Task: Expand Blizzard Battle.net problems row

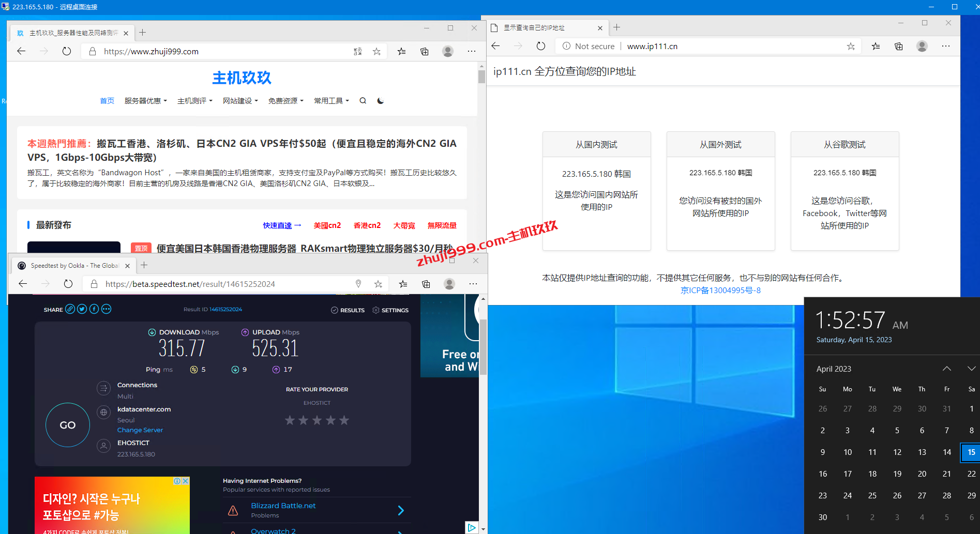Action: [x=401, y=510]
